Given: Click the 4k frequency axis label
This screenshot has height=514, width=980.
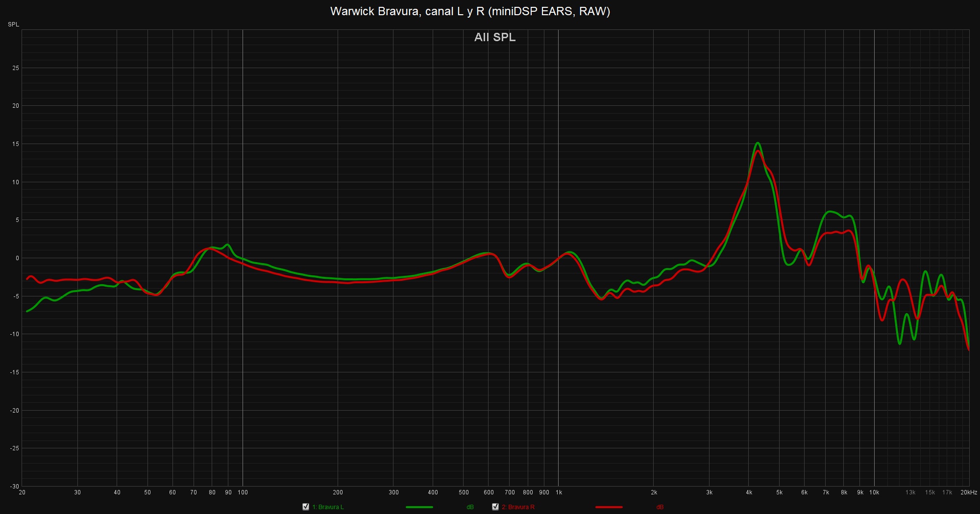Looking at the screenshot, I should 749,492.
